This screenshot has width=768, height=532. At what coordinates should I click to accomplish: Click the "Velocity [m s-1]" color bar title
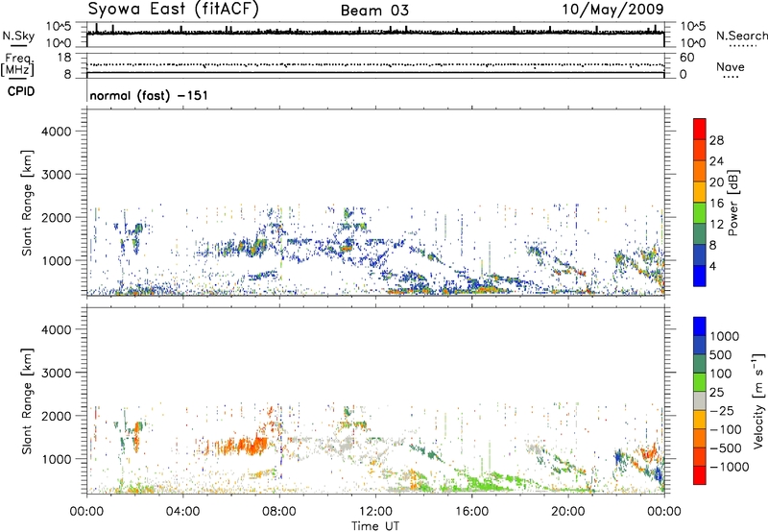758,400
